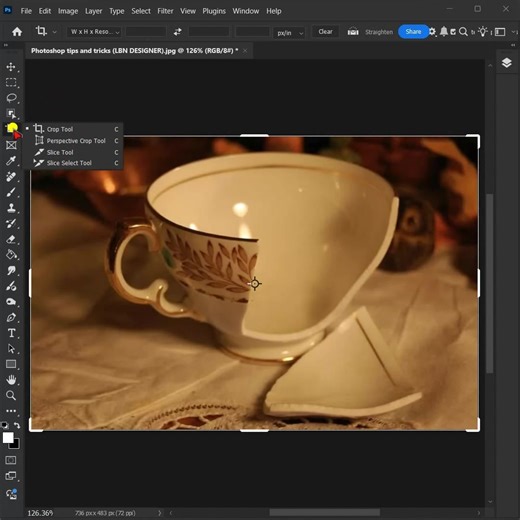This screenshot has width=520, height=520.
Task: Swap foreground and background colors arrow
Action: pos(17,425)
